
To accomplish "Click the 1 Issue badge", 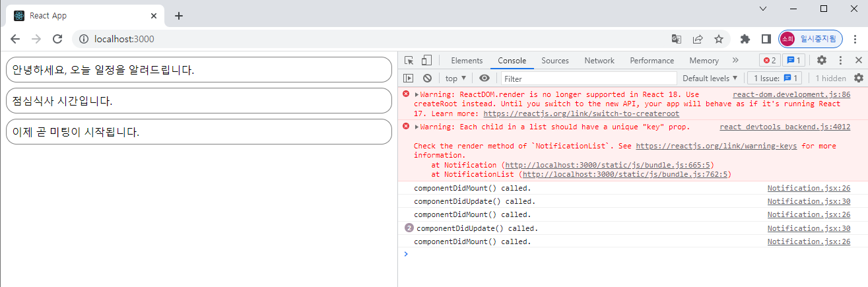I will (775, 78).
